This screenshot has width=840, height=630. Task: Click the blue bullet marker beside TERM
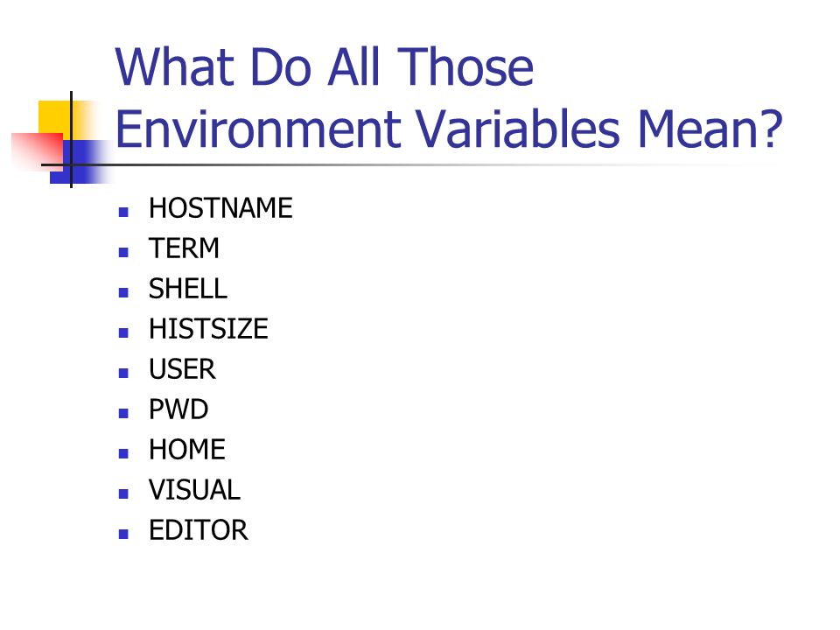coord(123,252)
